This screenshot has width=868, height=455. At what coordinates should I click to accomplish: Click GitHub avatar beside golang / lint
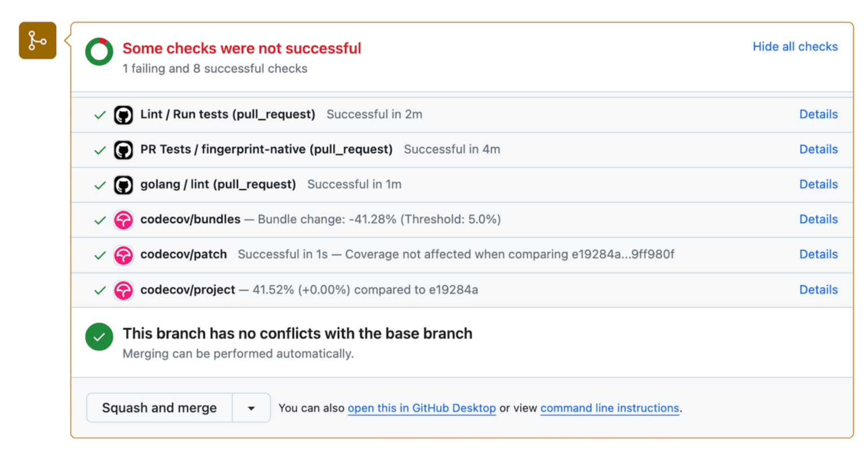[x=123, y=185]
